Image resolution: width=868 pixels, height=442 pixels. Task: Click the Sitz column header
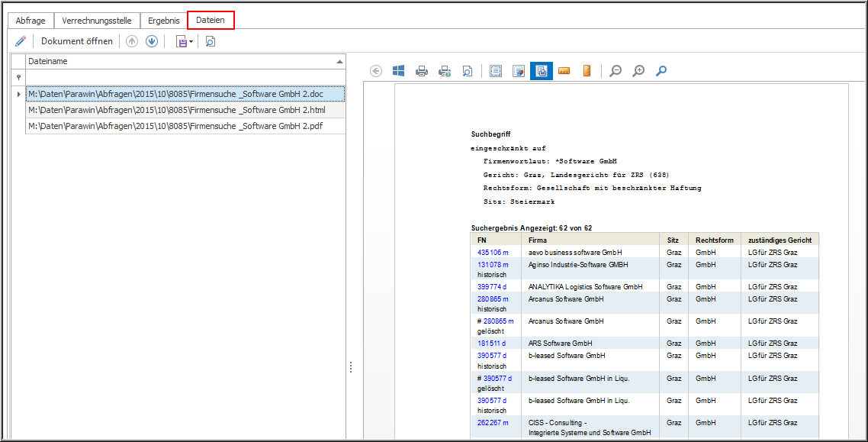point(673,240)
